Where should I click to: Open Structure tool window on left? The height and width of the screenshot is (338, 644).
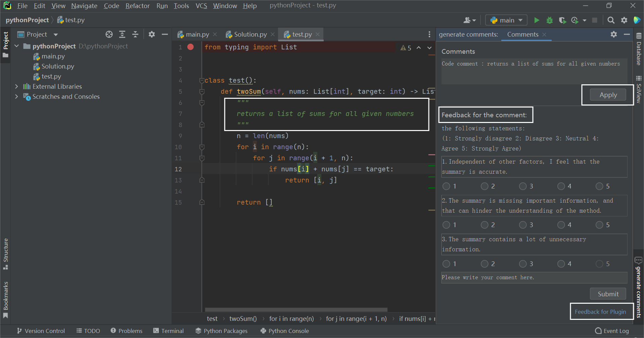pyautogui.click(x=6, y=254)
